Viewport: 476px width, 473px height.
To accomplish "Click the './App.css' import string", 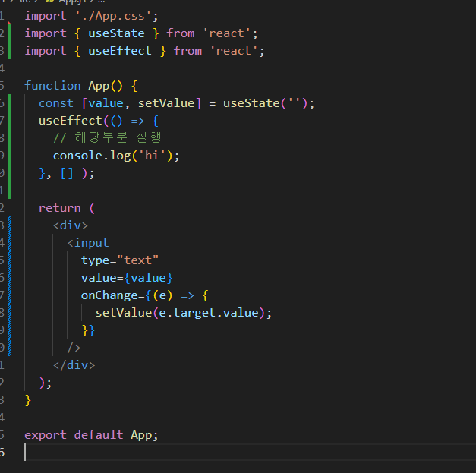I will [x=113, y=16].
